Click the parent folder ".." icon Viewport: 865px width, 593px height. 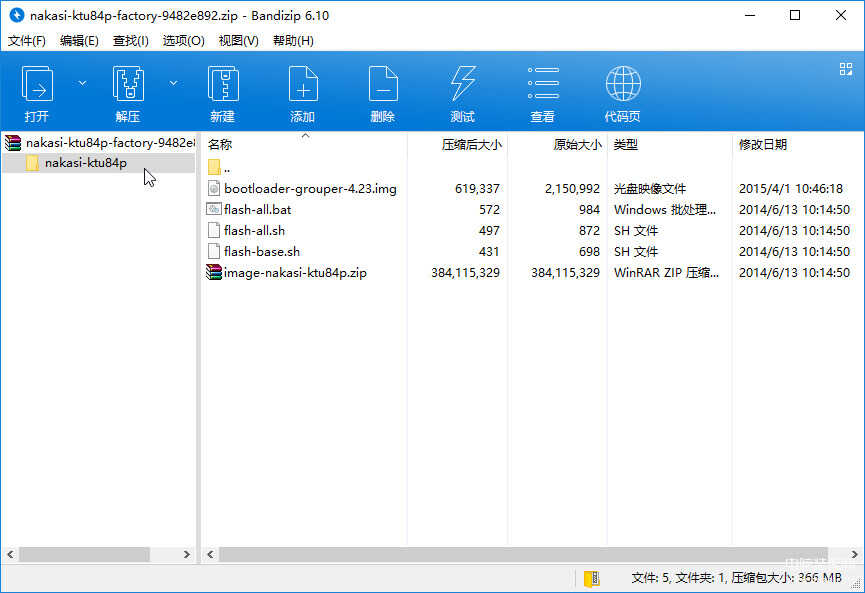pos(215,167)
